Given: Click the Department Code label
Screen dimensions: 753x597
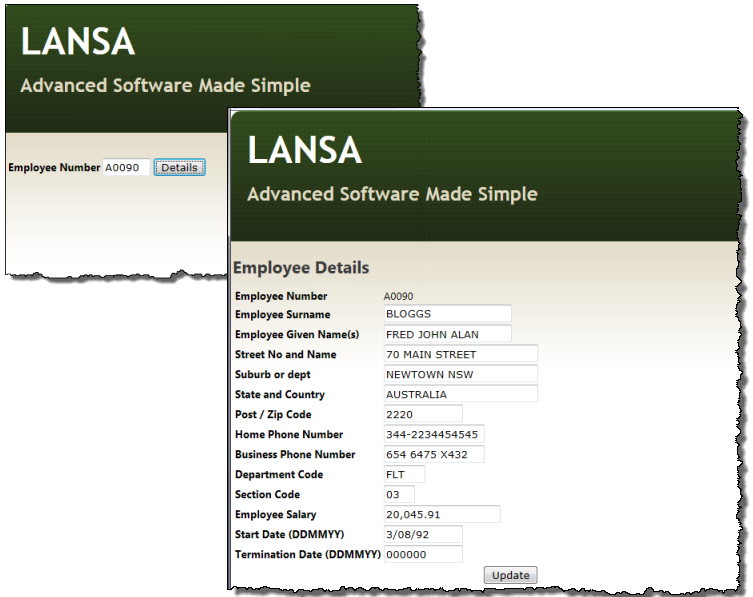Looking at the screenshot, I should (x=279, y=475).
